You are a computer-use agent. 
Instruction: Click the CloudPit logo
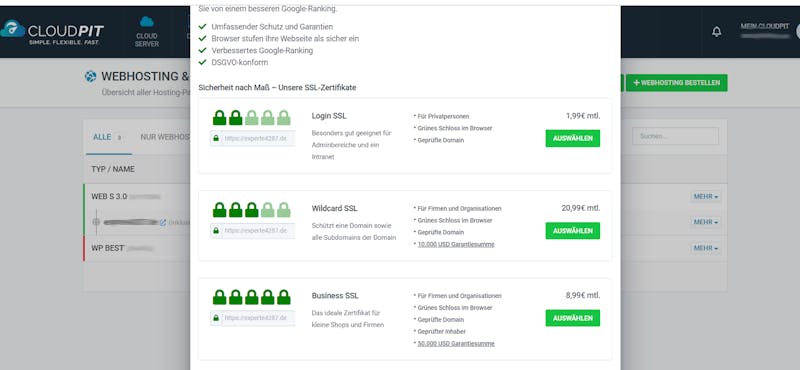[52, 32]
